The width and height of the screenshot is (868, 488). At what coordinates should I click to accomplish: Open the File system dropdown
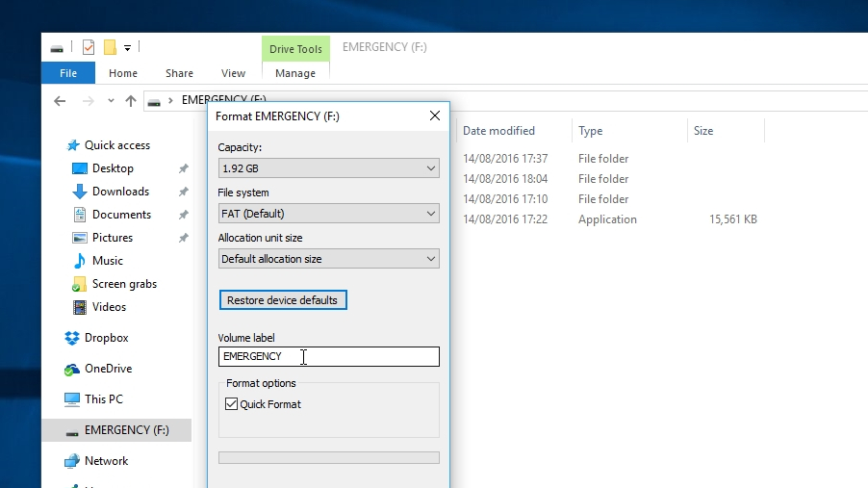point(329,214)
